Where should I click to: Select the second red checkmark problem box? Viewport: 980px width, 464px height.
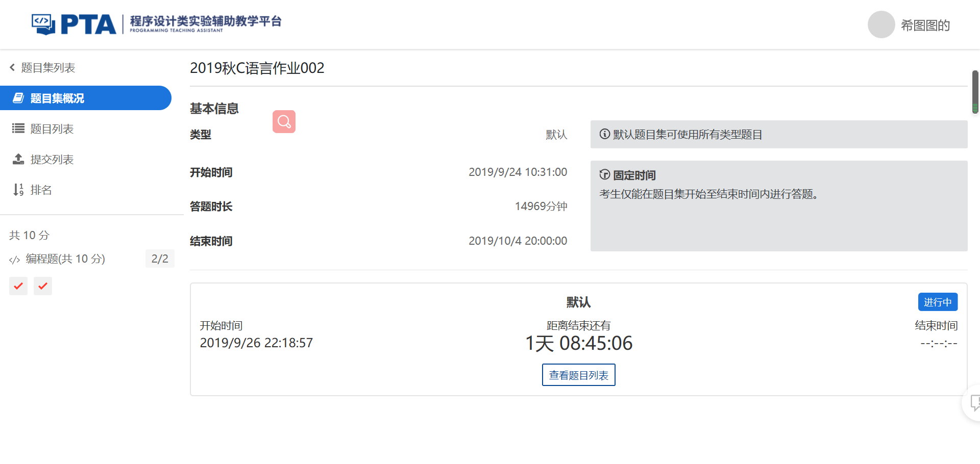tap(43, 286)
